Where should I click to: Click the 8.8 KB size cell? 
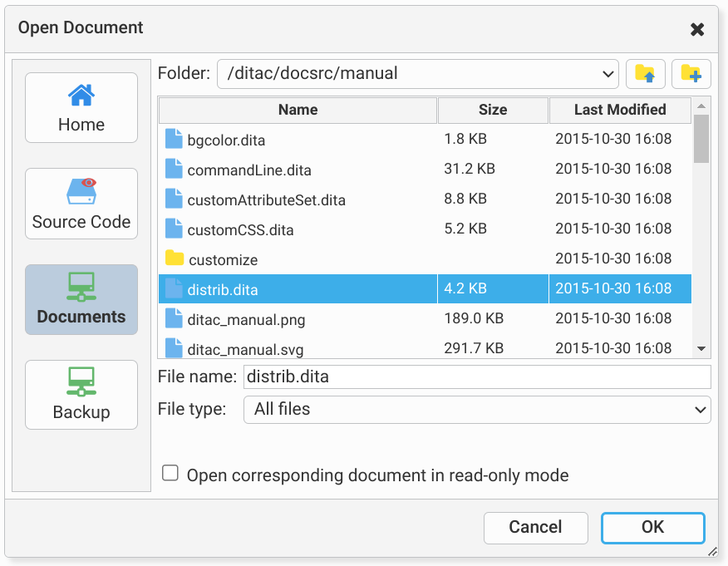(x=465, y=199)
